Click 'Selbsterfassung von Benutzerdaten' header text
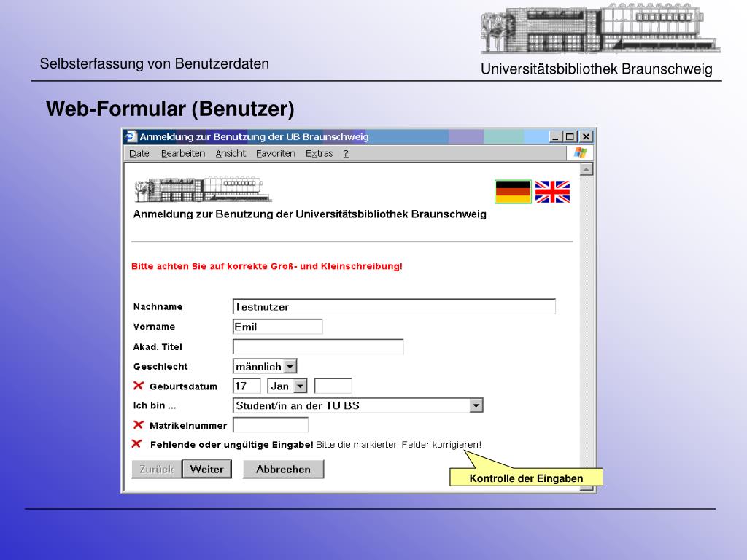 155,64
